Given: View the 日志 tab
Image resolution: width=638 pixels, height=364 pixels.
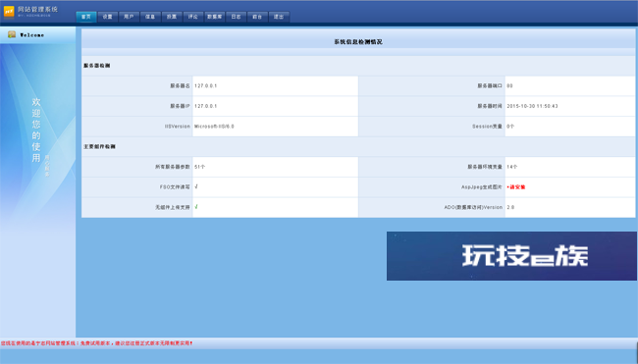Looking at the screenshot, I should (236, 17).
